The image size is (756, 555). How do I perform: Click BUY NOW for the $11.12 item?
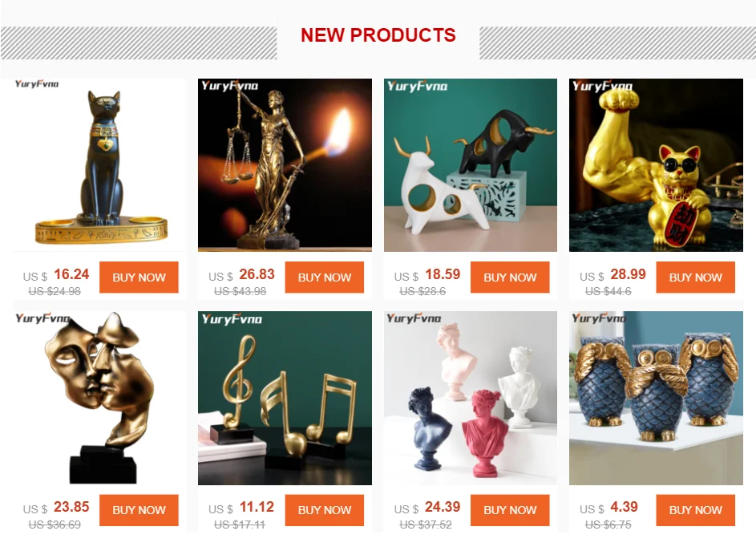325,509
